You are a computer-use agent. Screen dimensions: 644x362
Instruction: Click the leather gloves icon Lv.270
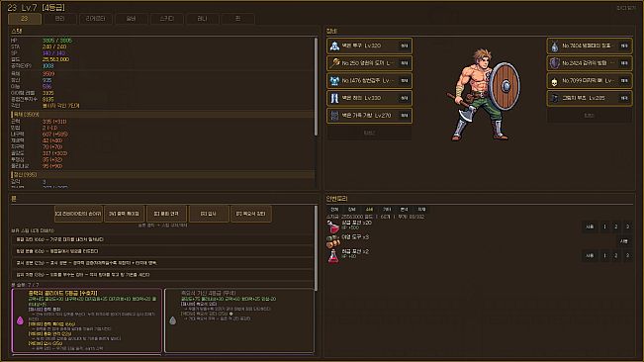pos(334,116)
